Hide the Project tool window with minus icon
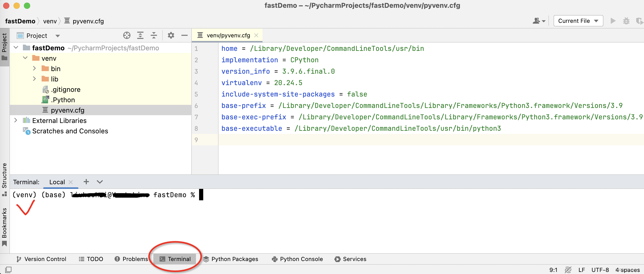The height and width of the screenshot is (274, 644). point(185,35)
